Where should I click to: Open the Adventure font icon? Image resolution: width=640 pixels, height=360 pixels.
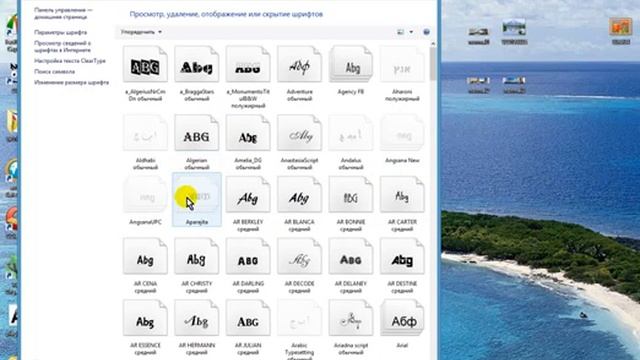[300, 64]
